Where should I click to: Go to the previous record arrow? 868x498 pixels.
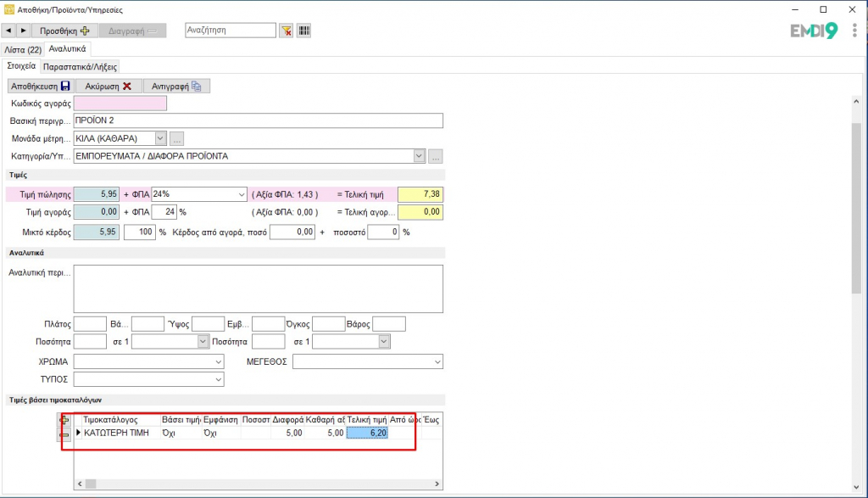click(x=9, y=31)
